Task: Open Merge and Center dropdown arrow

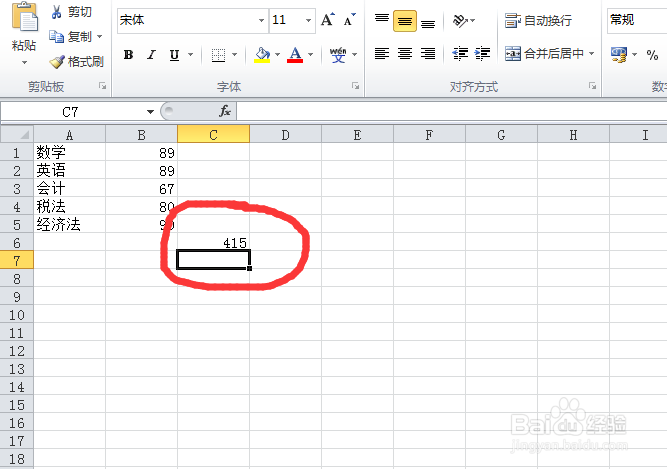Action: coord(591,54)
